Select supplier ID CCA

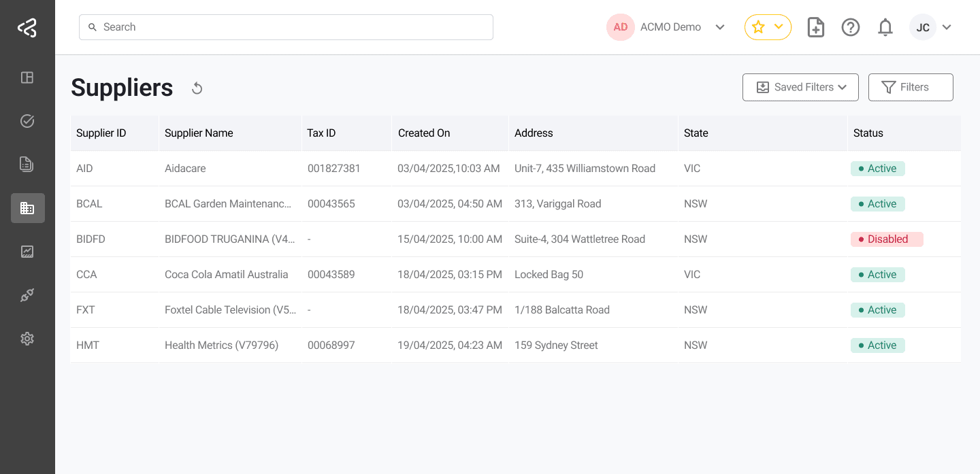[86, 275]
